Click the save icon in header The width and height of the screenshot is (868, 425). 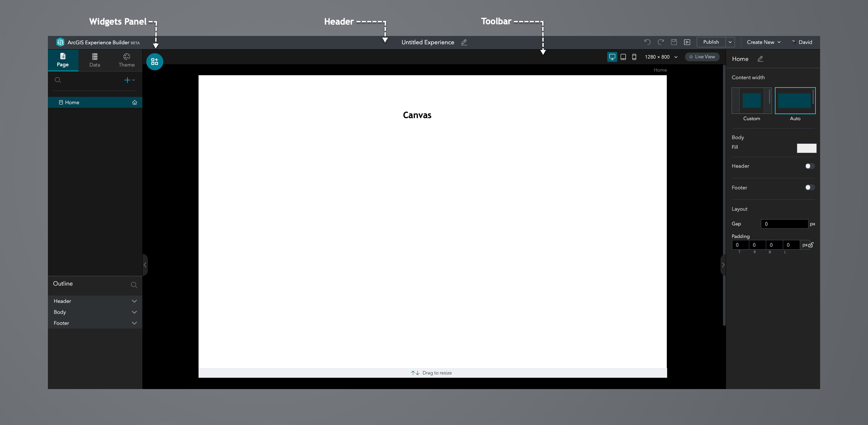click(x=674, y=42)
